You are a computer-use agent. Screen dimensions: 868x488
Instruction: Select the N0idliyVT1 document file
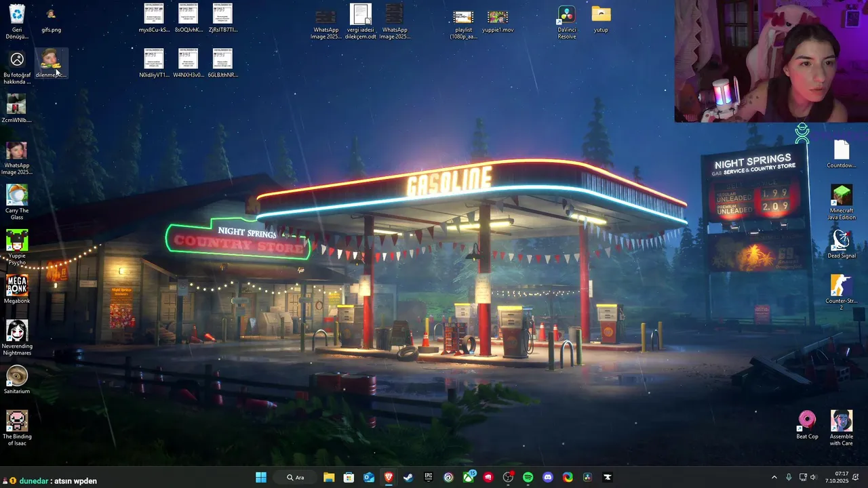coord(154,64)
